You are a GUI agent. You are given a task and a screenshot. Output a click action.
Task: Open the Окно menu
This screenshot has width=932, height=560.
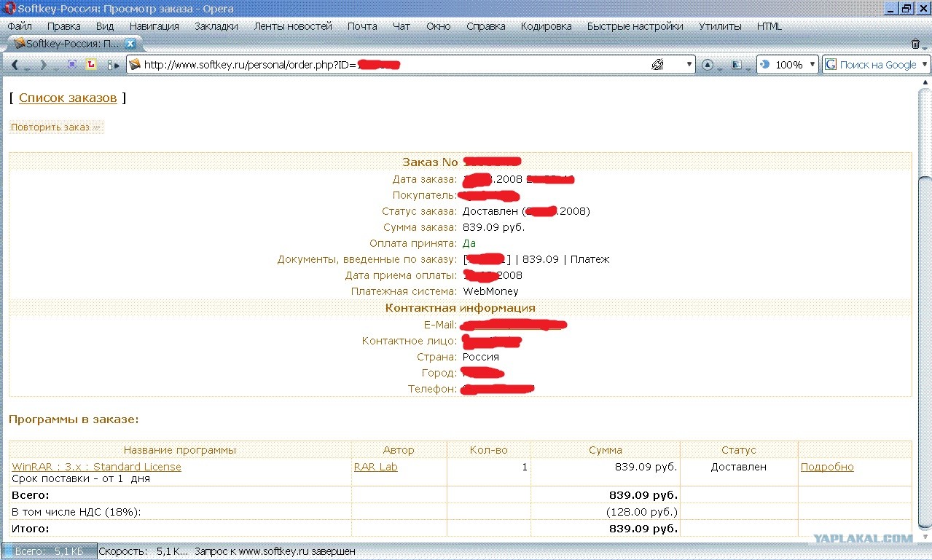pyautogui.click(x=439, y=26)
